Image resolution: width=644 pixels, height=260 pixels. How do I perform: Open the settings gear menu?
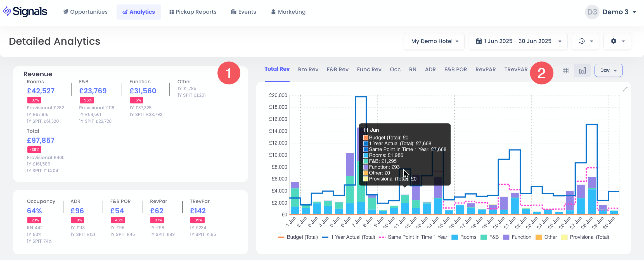(x=614, y=41)
